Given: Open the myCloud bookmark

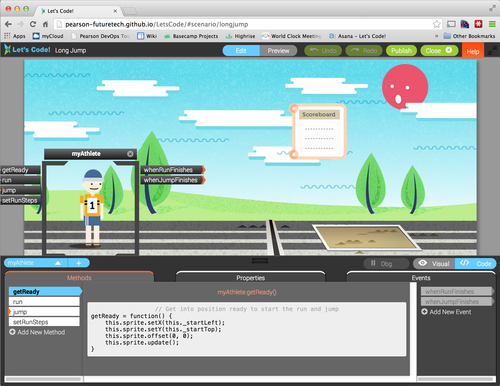Looking at the screenshot, I should pyautogui.click(x=48, y=36).
